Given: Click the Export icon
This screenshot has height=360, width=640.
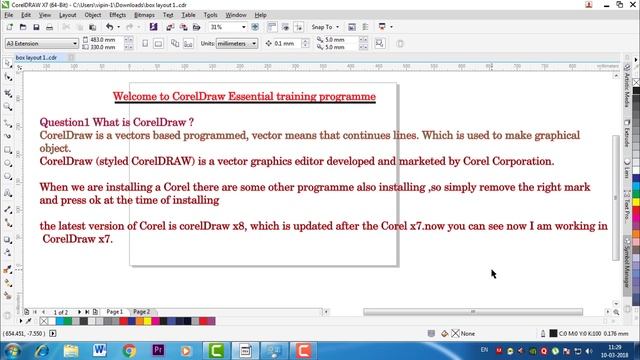Looking at the screenshot, I should [x=184, y=27].
